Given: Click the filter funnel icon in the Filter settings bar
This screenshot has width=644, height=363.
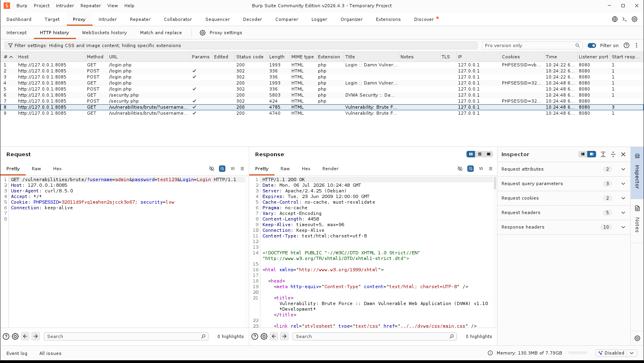Looking at the screenshot, I should point(10,45).
